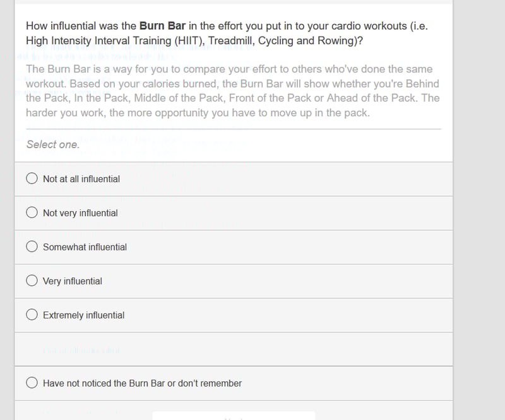Pick the "Somewhat influential" radio button
505x420 pixels.
(x=32, y=247)
